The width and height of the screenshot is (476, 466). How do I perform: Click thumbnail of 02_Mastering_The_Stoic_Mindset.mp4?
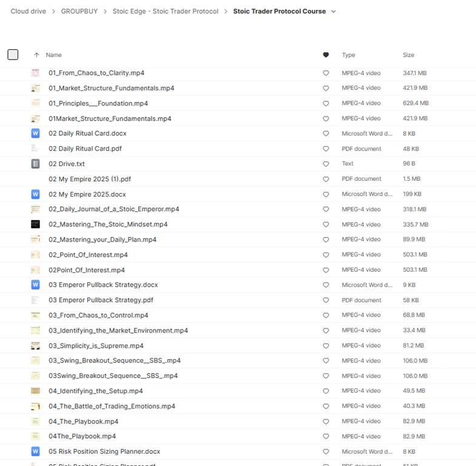35,225
